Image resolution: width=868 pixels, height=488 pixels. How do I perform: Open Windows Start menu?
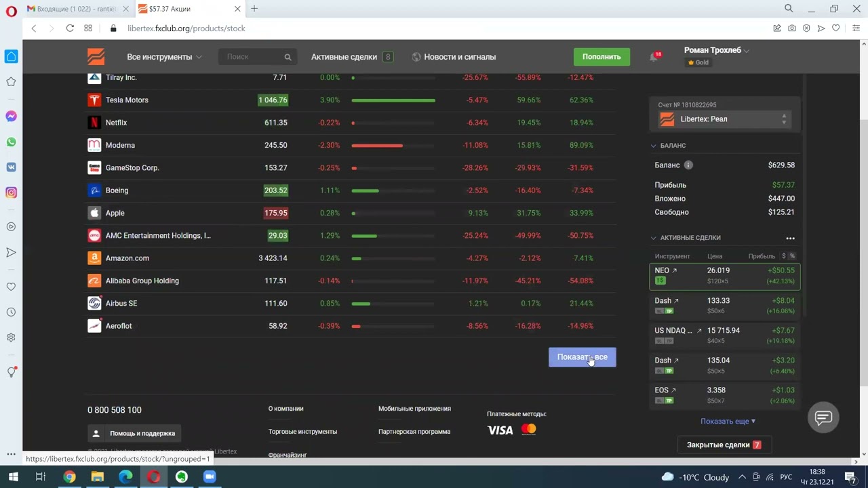pyautogui.click(x=12, y=477)
